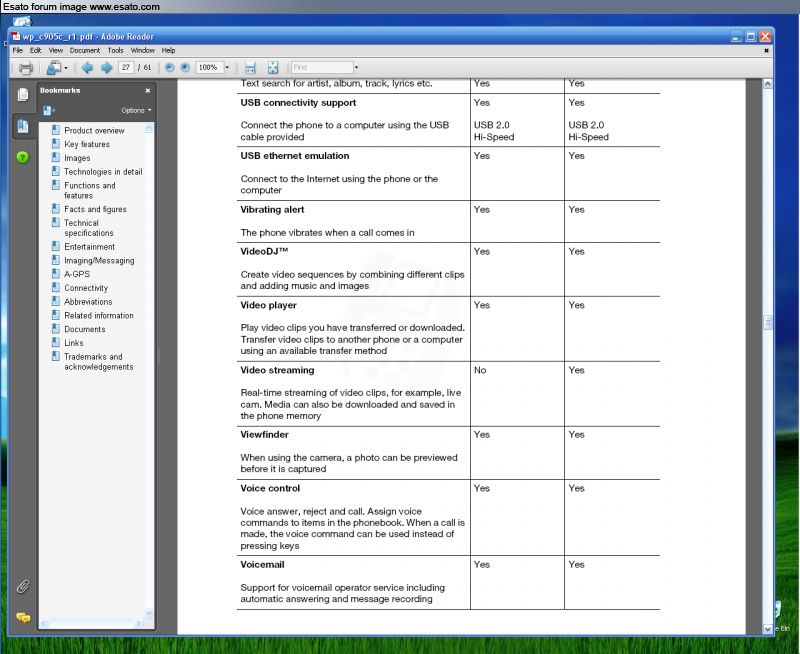Screen dimensions: 800x654
Task: Click the document scrollbar down arrow
Action: pyautogui.click(x=768, y=630)
